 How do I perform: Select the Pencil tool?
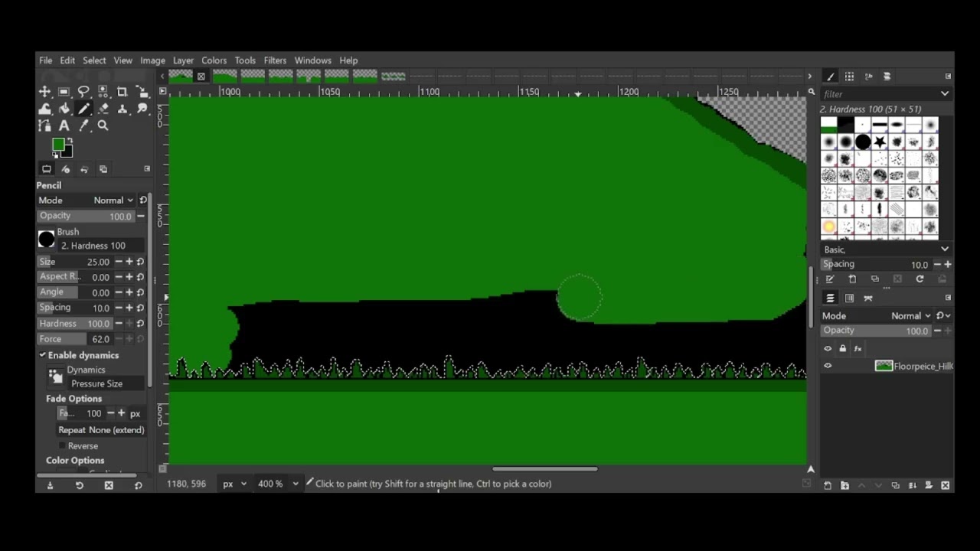tap(83, 109)
